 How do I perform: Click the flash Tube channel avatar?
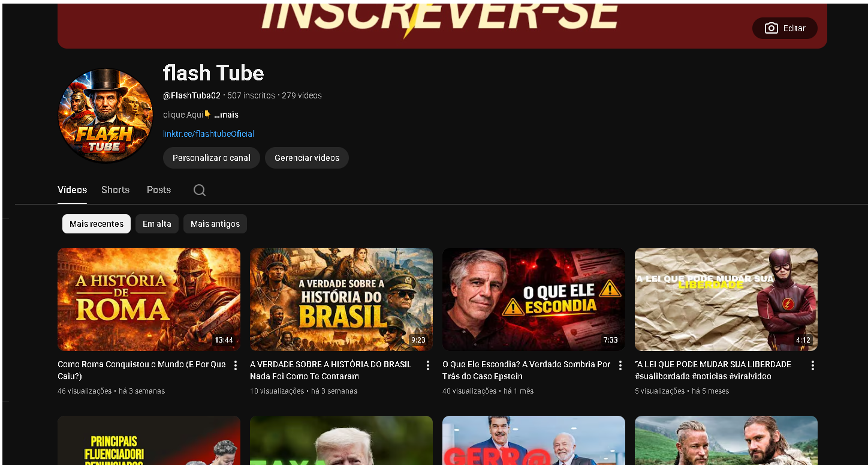106,115
